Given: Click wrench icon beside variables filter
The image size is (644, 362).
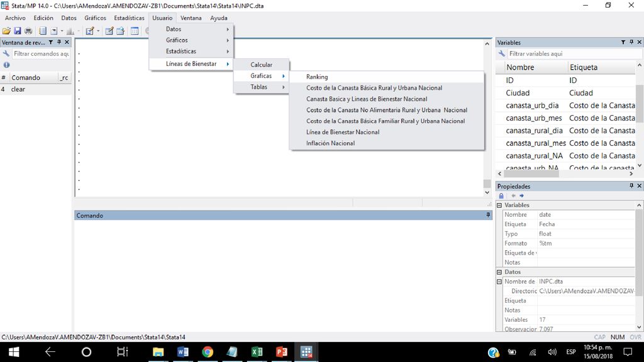Looking at the screenshot, I should click(501, 54).
